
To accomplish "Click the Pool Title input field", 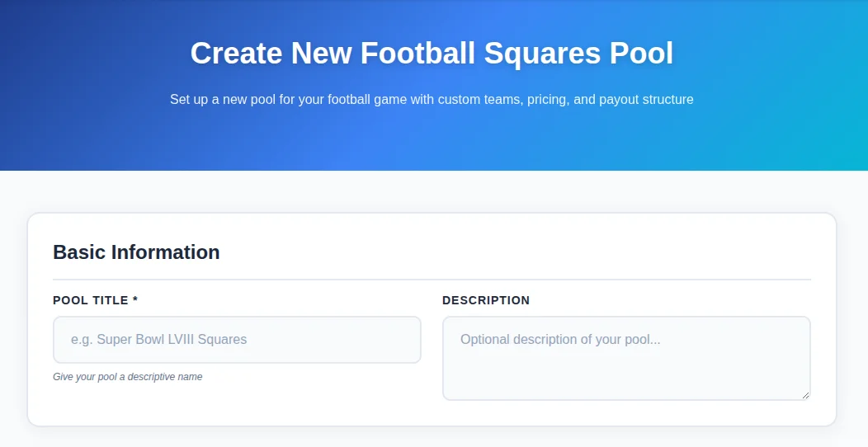I will (237, 340).
